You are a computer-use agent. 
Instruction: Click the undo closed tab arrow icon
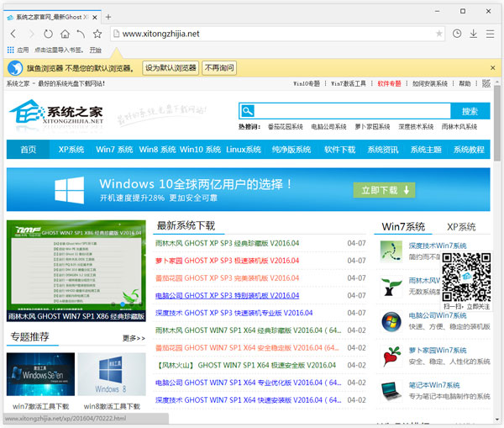81,34
